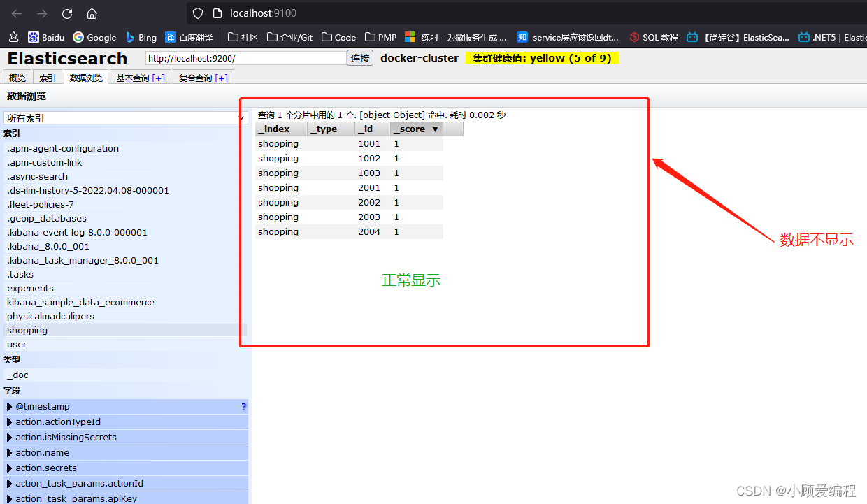Click the cluster health yellow (5 of 9) indicator
Viewport: 867px width, 504px height.
tap(542, 58)
